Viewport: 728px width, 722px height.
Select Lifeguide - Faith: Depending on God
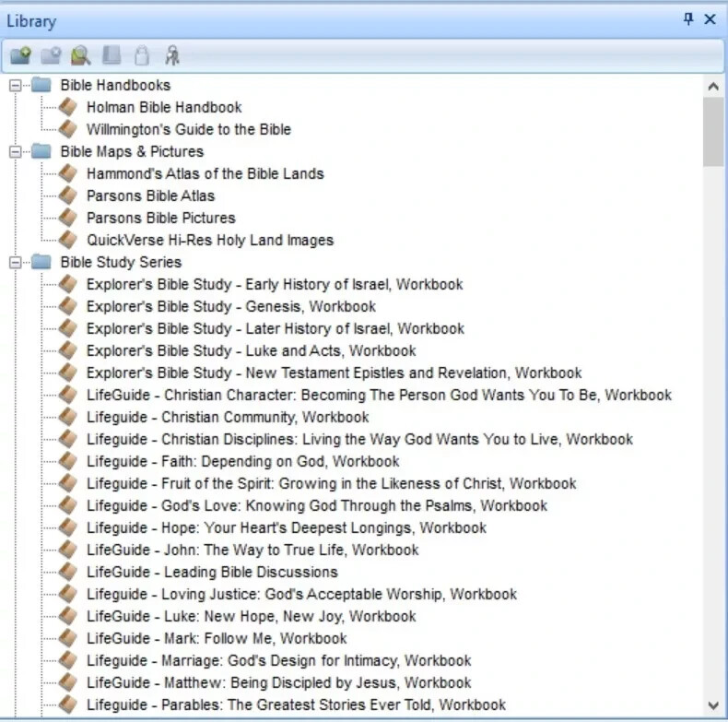click(x=243, y=461)
